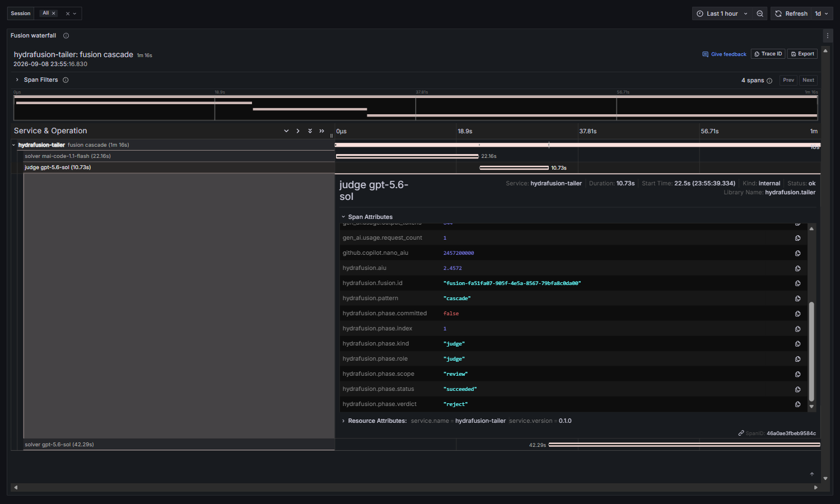Click the 2457200000 nano_aiu value
The width and height of the screenshot is (840, 504).
(x=459, y=253)
